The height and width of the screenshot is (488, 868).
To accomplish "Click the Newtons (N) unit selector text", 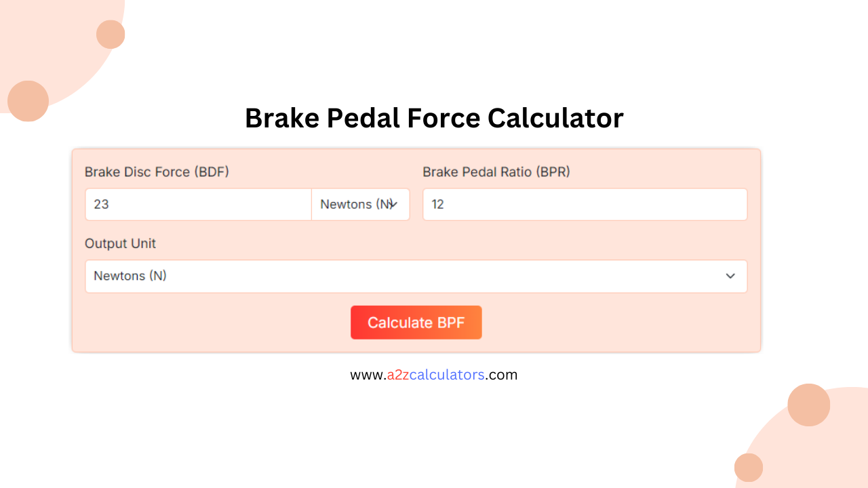I will [x=353, y=204].
